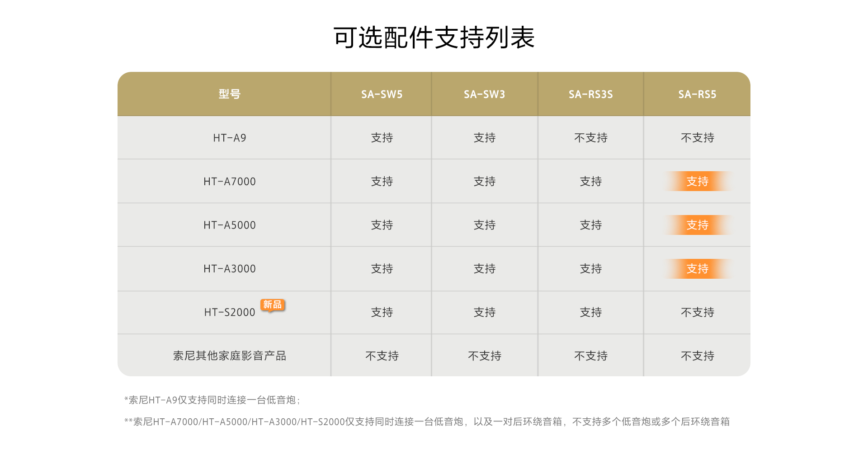Select the SA-RS3S column header
The height and width of the screenshot is (468, 868).
click(x=591, y=94)
